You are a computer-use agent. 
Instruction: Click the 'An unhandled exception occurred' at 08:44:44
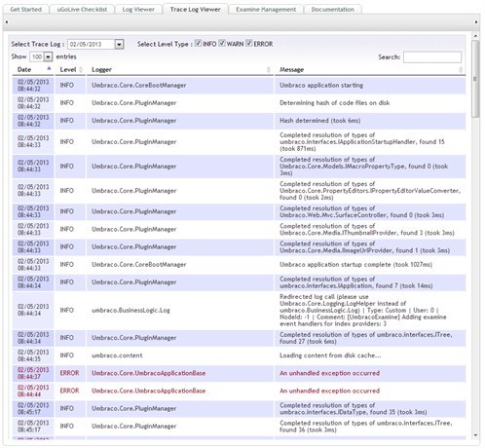(x=329, y=391)
